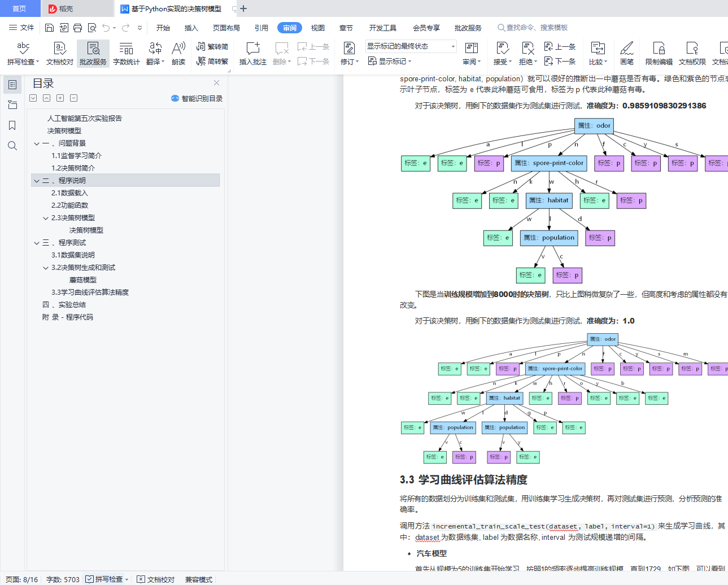Image resolution: width=728 pixels, height=585 pixels.
Task: Open word count (字数统计) tool
Action: click(x=127, y=54)
